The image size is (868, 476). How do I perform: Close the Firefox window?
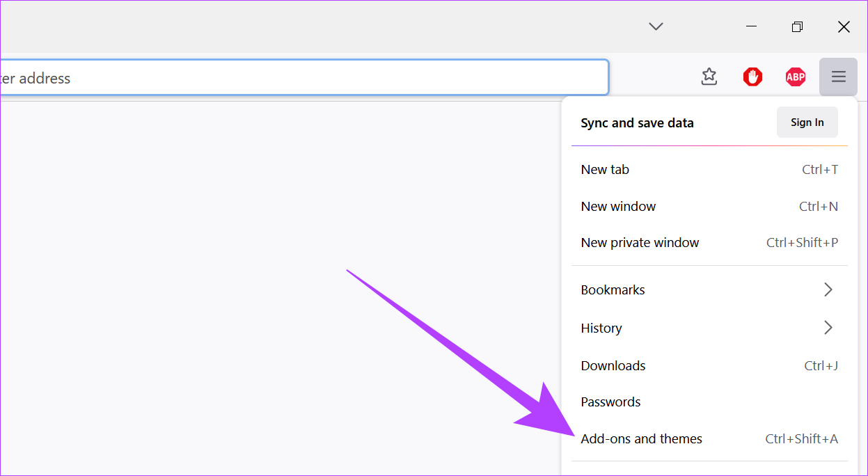[844, 26]
